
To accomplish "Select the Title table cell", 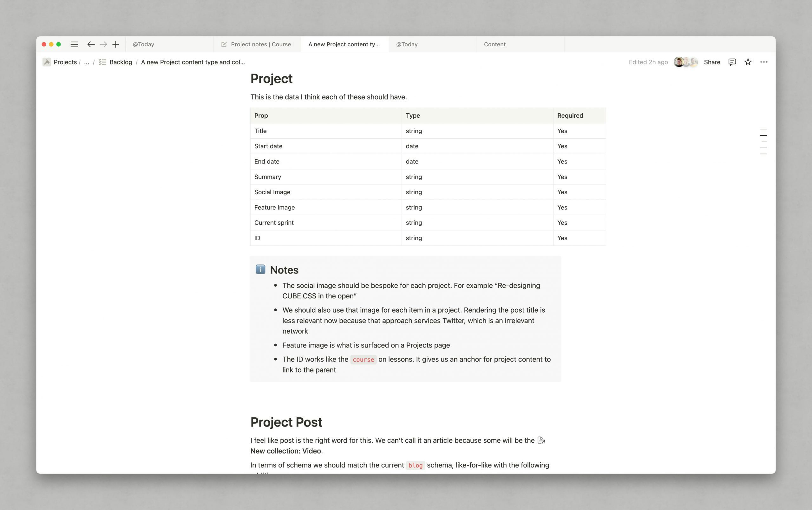I will click(326, 131).
